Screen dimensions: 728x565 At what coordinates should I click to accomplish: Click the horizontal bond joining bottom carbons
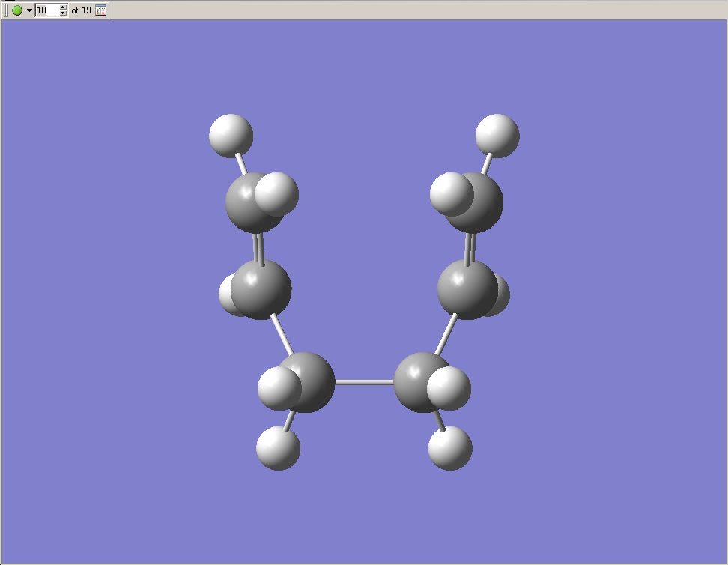364,382
